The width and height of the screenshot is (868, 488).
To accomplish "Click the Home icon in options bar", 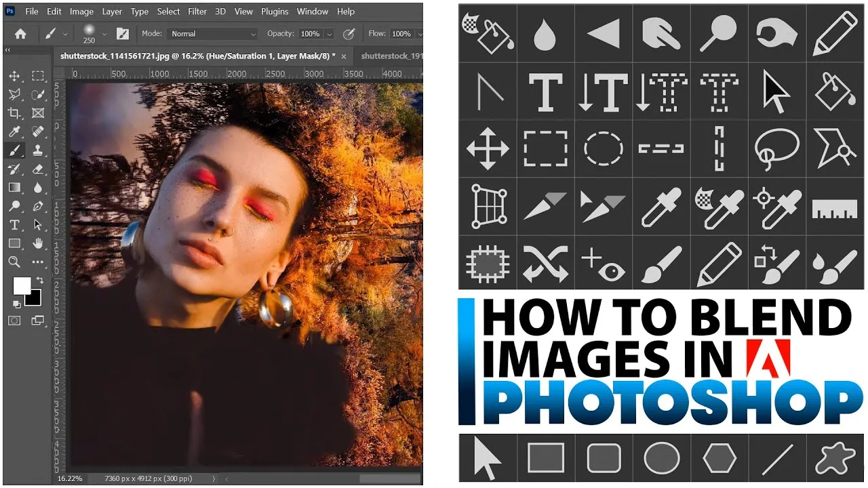I will coord(20,33).
